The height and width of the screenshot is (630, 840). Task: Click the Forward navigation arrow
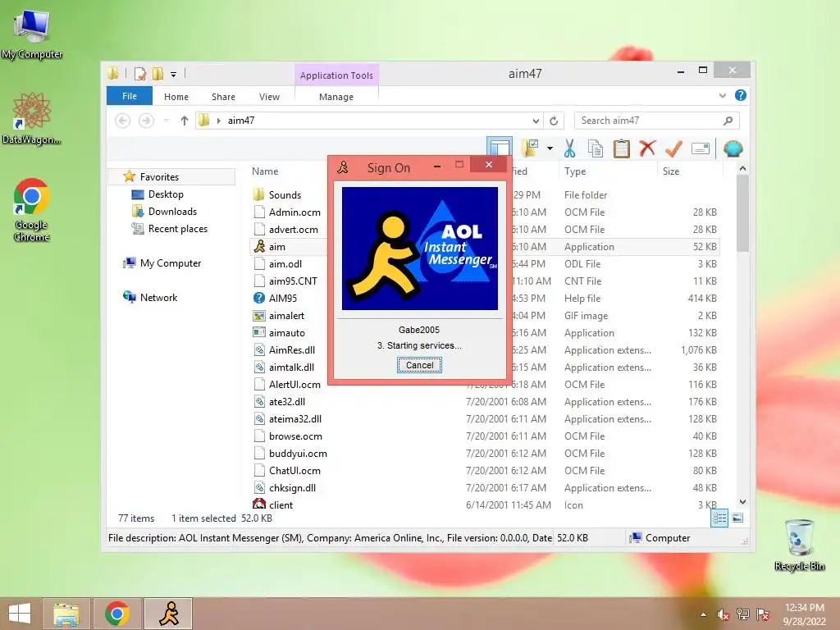click(x=146, y=121)
